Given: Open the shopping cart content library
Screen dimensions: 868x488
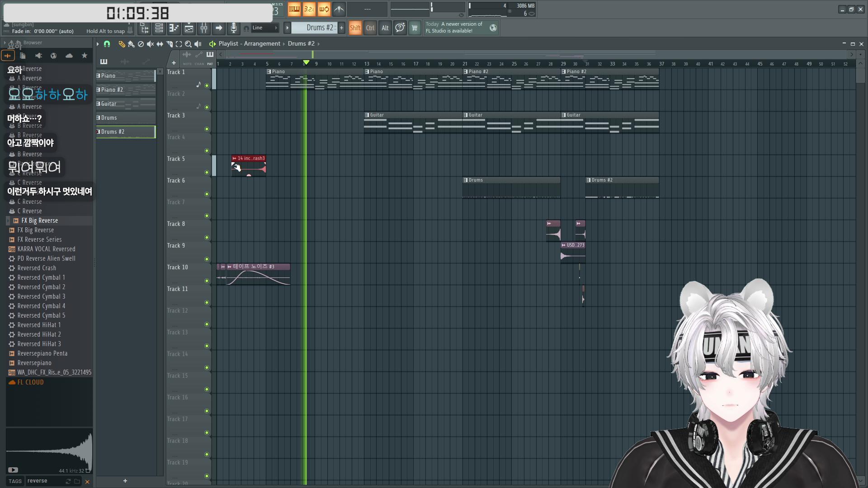Looking at the screenshot, I should (x=414, y=28).
